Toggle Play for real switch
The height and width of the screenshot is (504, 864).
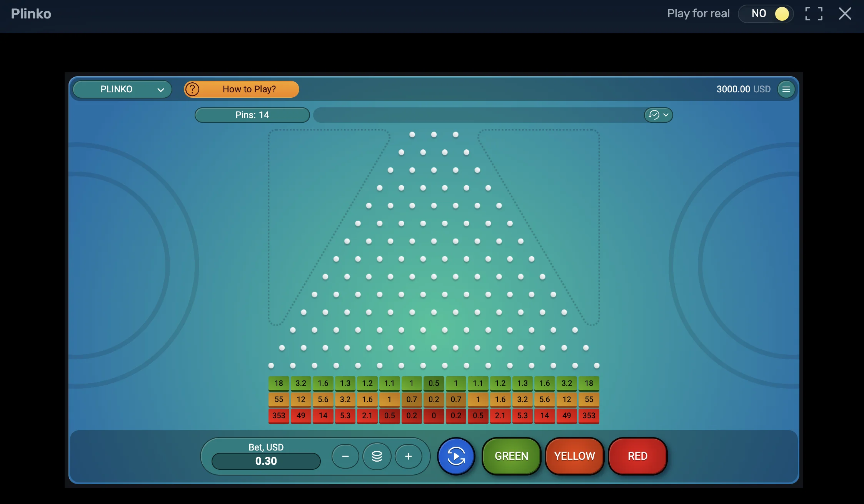pyautogui.click(x=766, y=14)
